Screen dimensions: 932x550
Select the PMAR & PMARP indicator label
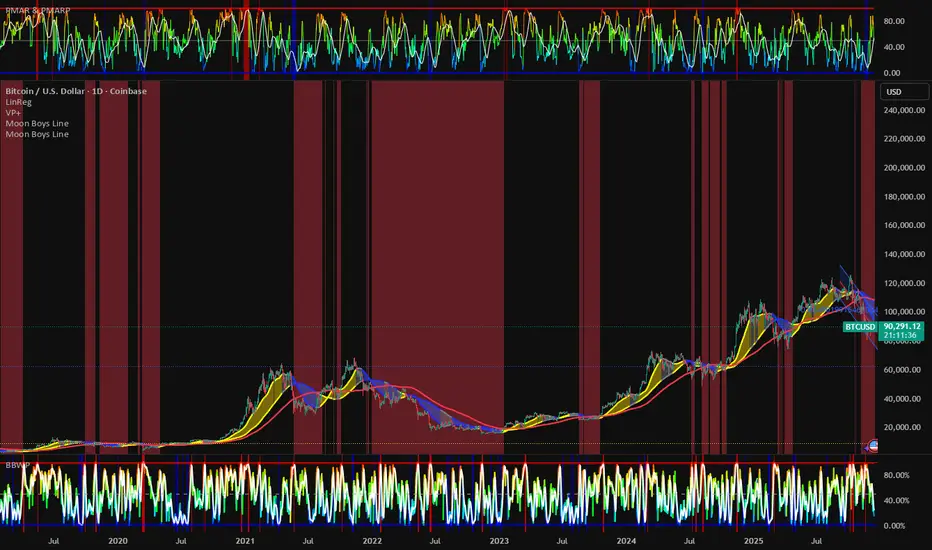point(37,11)
